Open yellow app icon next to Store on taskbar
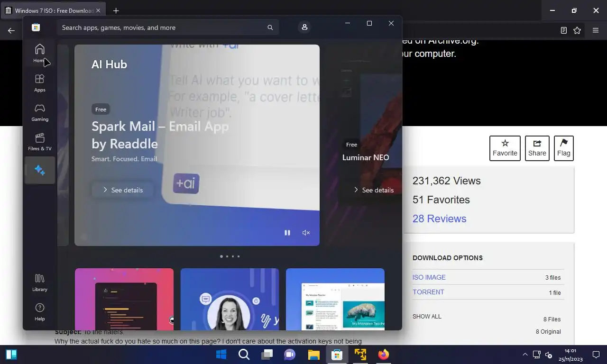Screen dimensions: 607x364 click(x=360, y=355)
